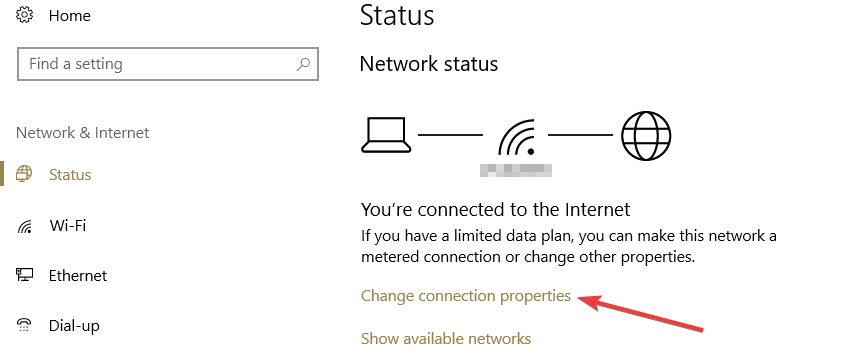Click the Wi-Fi signal icon in network diagram
Viewport: 861px width, 364px height.
click(516, 137)
